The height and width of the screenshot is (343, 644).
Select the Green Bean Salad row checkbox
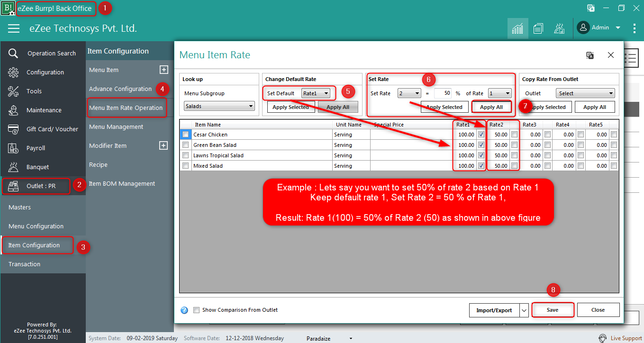point(185,145)
